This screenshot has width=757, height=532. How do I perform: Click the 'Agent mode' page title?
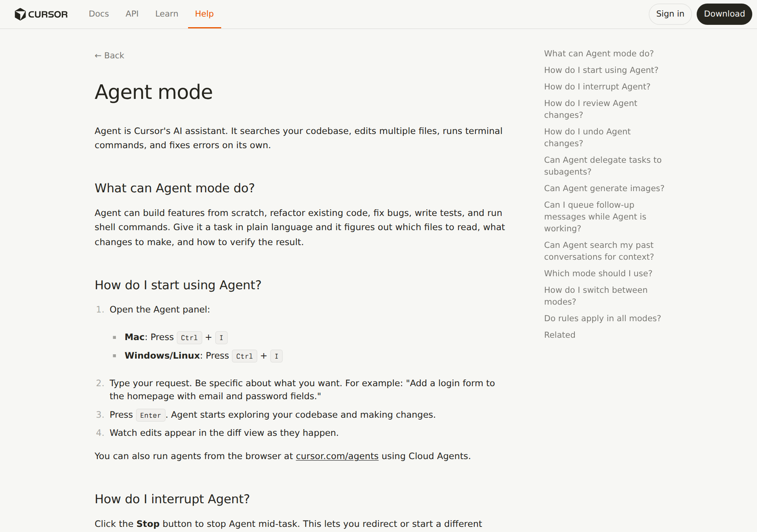154,92
